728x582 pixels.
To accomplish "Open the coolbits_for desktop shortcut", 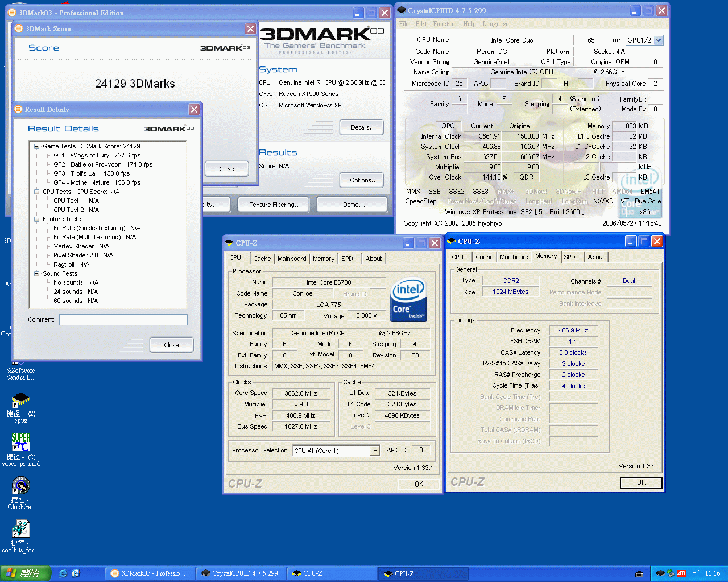I will point(20,536).
